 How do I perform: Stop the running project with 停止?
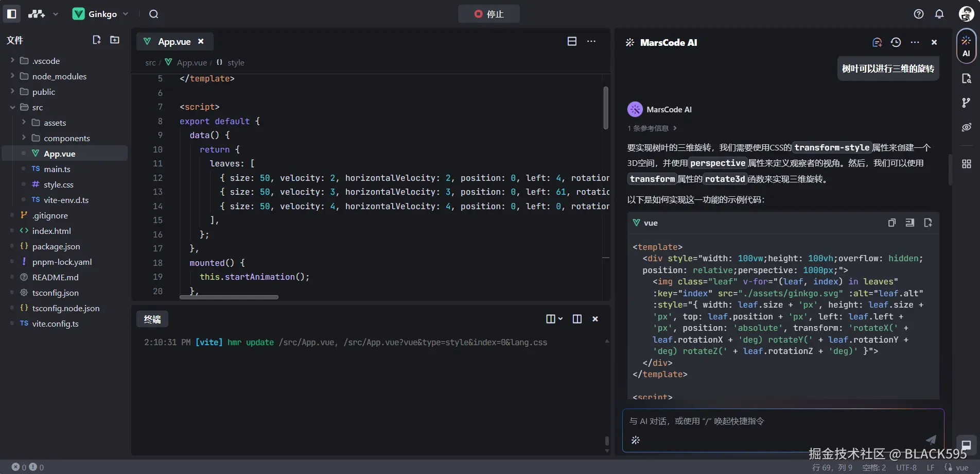coord(489,14)
